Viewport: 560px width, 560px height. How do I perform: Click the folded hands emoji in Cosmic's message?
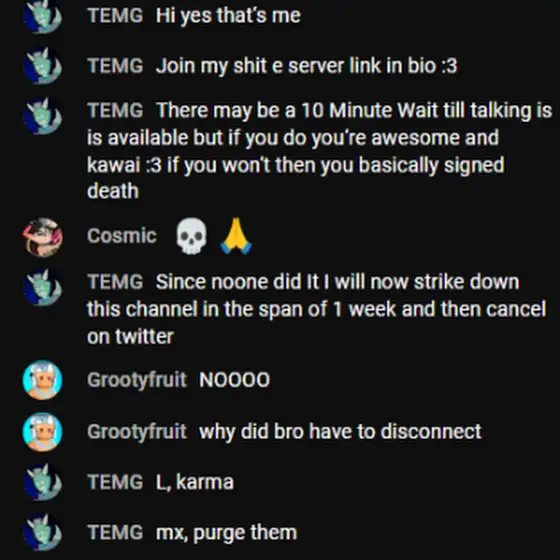tap(236, 236)
